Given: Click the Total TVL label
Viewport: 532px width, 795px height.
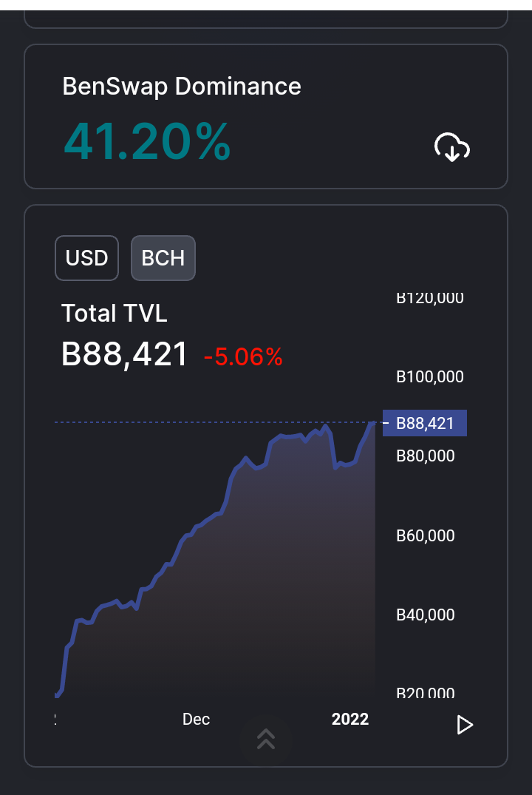Looking at the screenshot, I should click(114, 313).
